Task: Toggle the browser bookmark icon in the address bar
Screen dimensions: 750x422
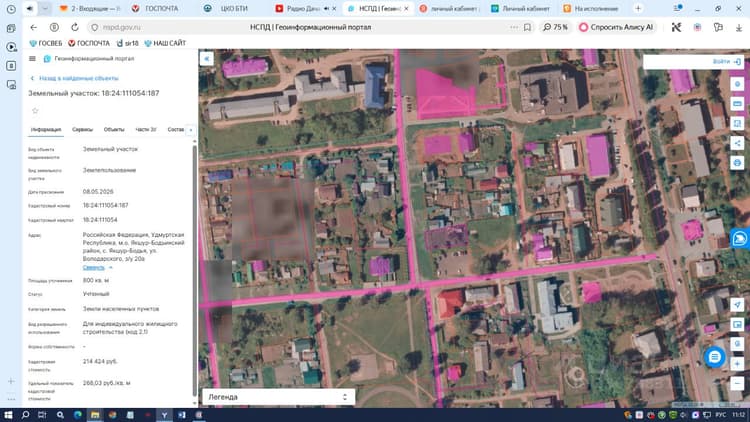Action: pos(527,27)
